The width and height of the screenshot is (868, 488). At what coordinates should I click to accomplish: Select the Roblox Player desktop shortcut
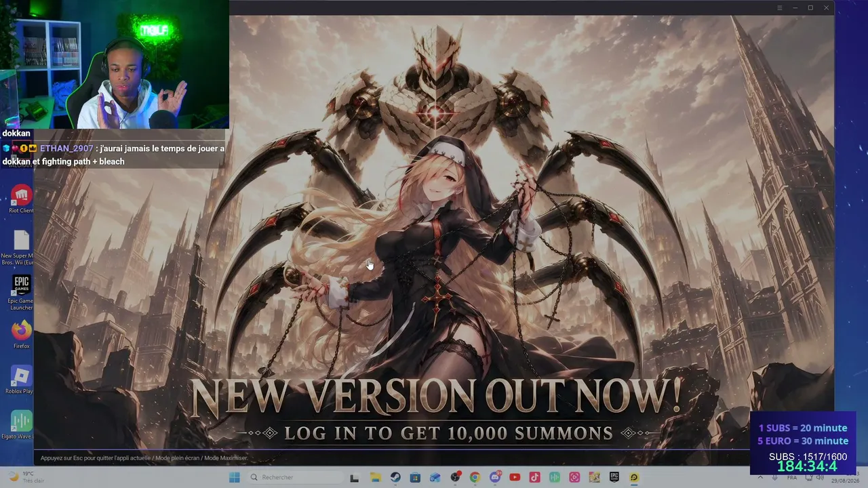(19, 380)
